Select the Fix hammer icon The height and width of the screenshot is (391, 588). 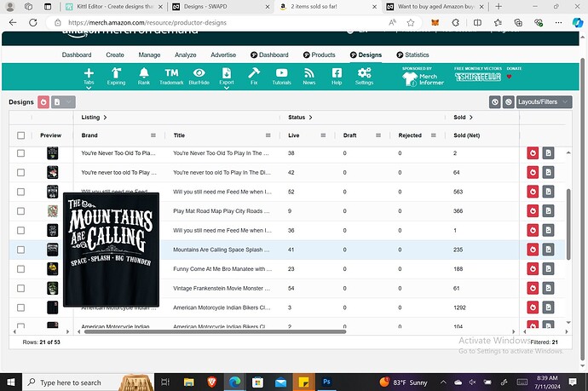click(254, 76)
